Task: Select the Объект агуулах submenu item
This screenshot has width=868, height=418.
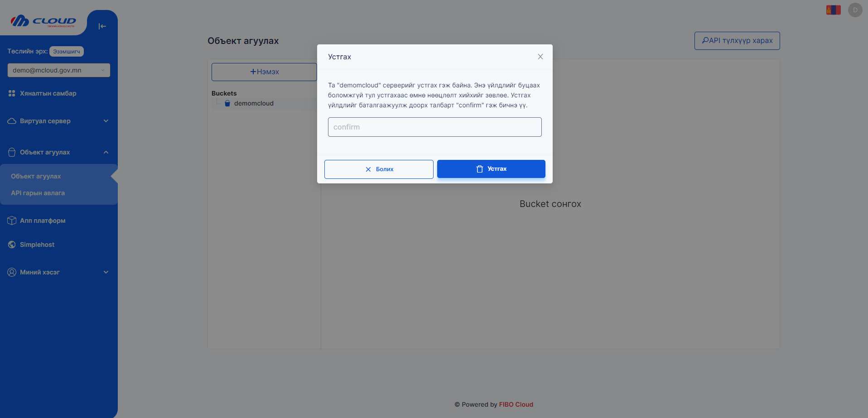Action: pos(36,176)
